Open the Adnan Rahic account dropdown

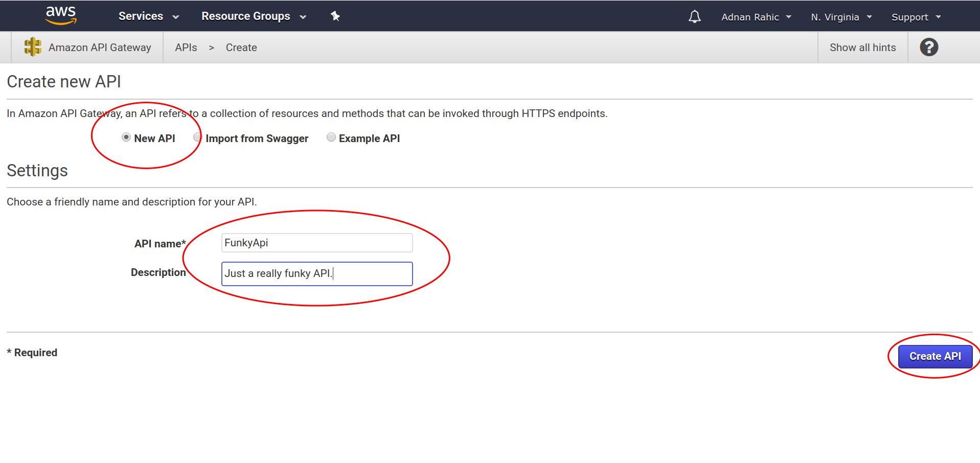(x=756, y=17)
